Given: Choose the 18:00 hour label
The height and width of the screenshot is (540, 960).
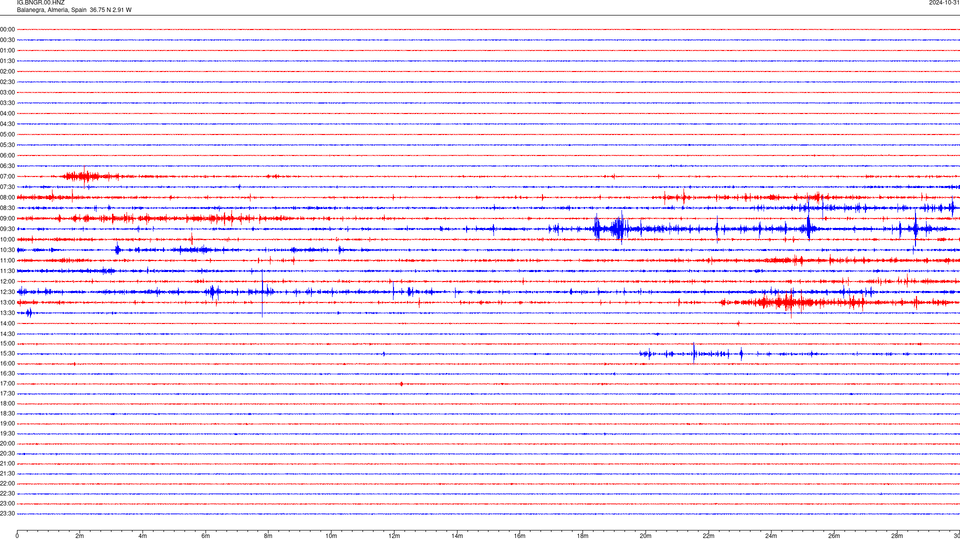Looking at the screenshot, I should 7,403.
